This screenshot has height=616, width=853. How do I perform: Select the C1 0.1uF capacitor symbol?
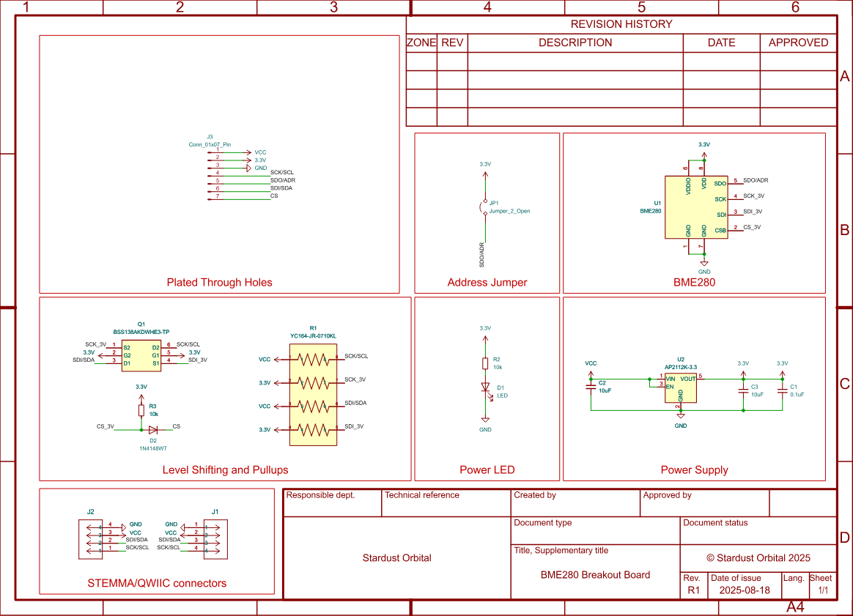point(782,390)
